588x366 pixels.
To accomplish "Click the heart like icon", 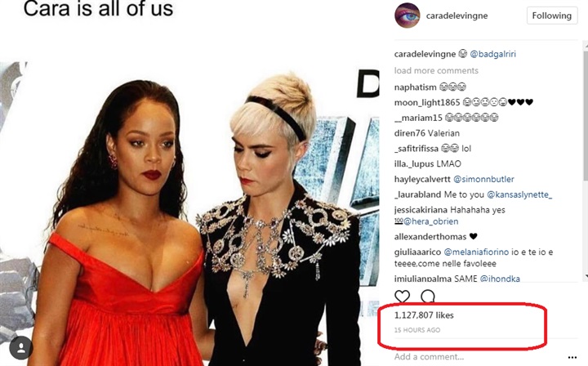I will 402,297.
